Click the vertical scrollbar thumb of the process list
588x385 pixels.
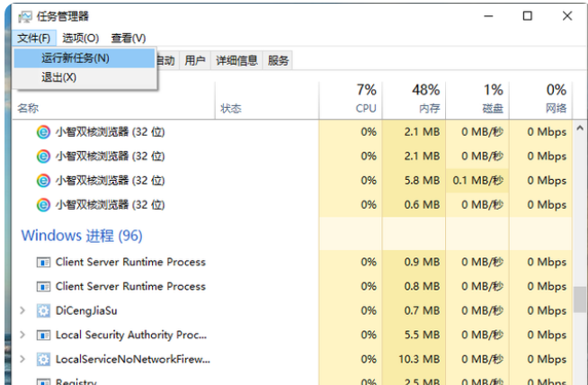581,298
